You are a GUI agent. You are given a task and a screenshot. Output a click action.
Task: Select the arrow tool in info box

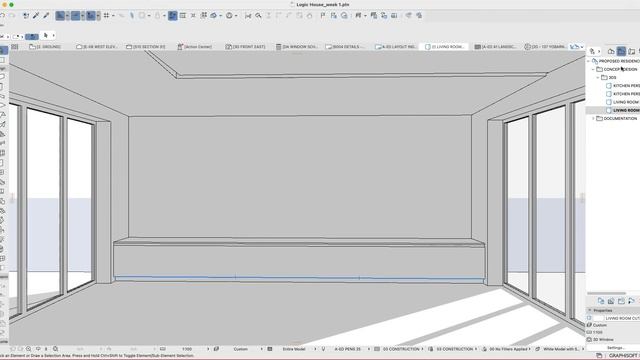(x=46, y=36)
